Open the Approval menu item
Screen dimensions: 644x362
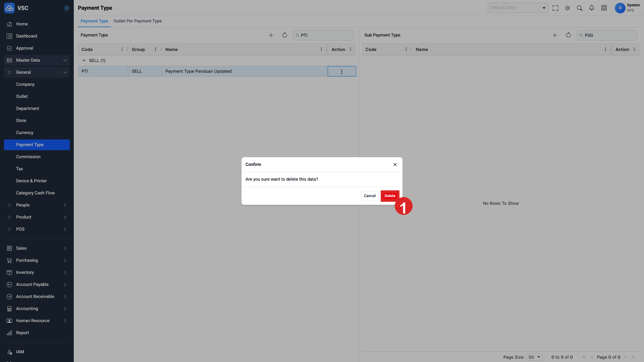(37, 48)
